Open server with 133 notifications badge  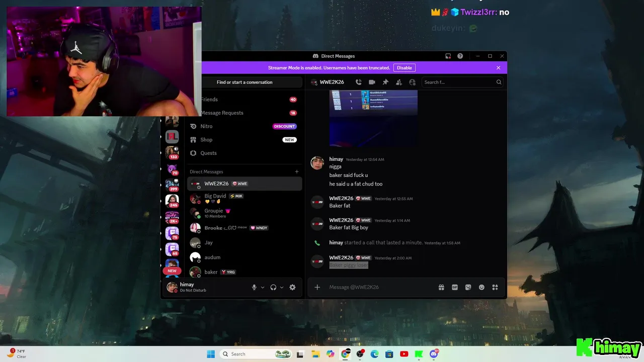click(172, 152)
